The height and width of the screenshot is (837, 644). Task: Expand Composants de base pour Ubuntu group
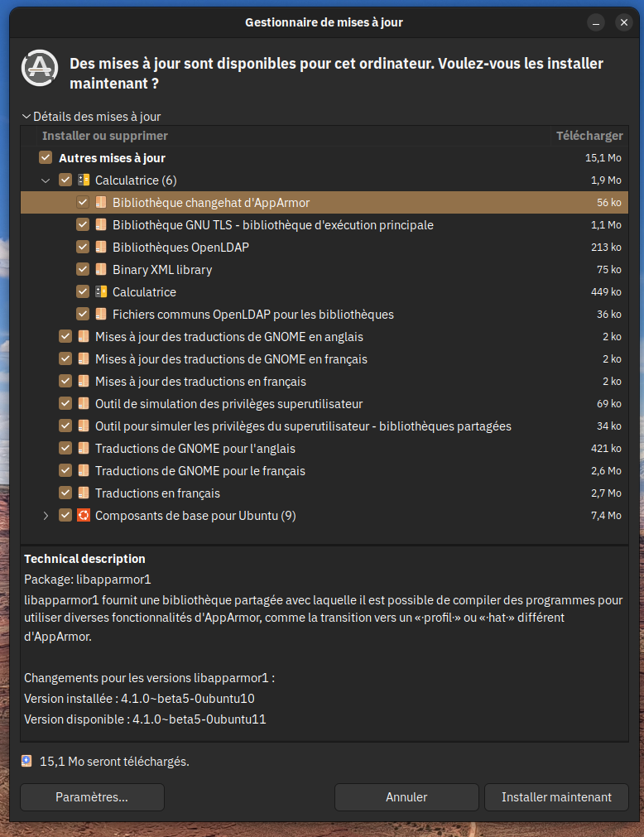point(46,516)
